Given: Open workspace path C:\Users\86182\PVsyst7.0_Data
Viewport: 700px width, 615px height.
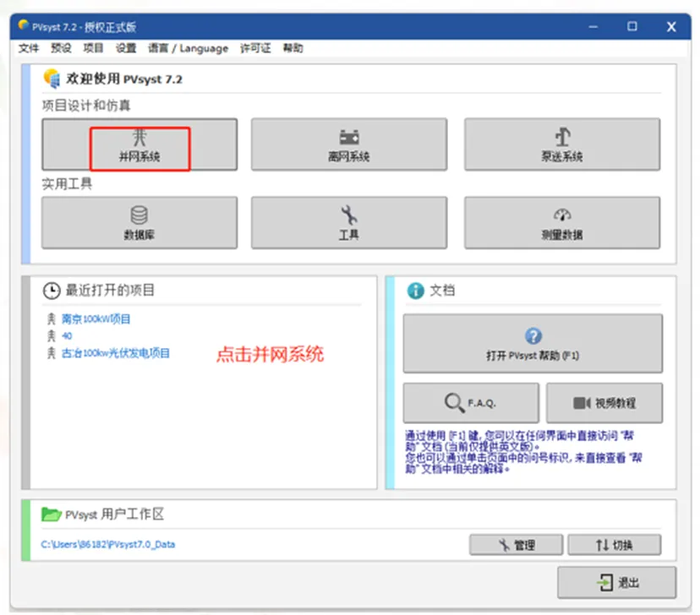Looking at the screenshot, I should point(108,545).
